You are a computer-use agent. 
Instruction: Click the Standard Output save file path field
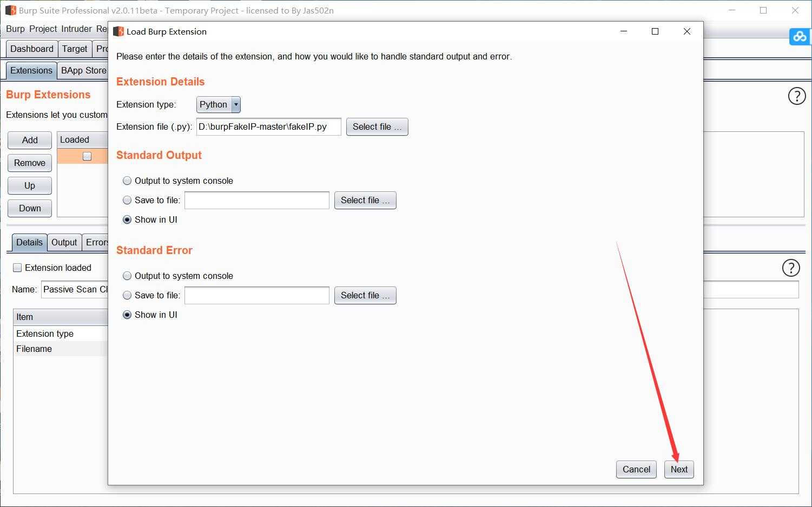point(257,200)
